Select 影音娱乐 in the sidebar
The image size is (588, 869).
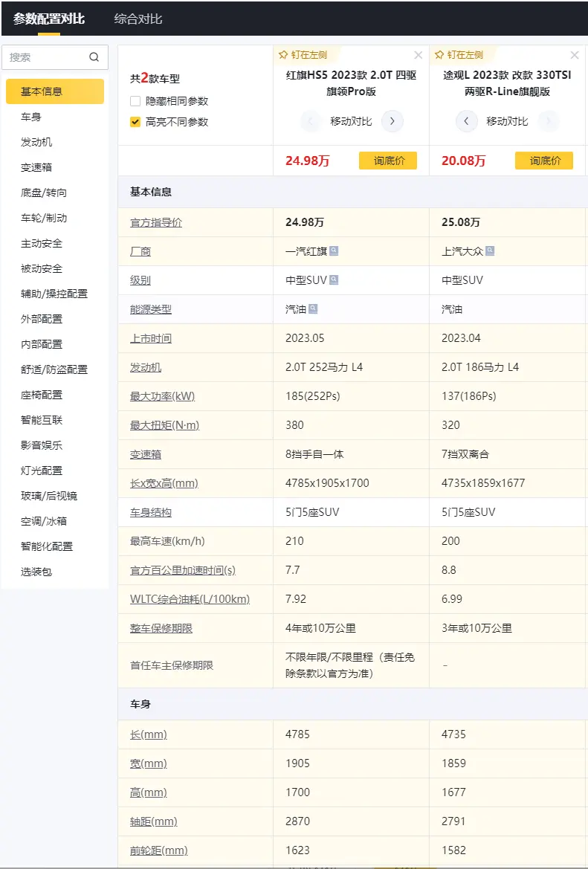(x=42, y=445)
